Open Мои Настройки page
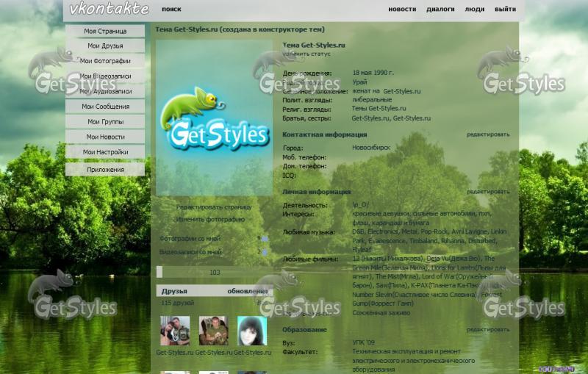The image size is (588, 374). point(105,152)
